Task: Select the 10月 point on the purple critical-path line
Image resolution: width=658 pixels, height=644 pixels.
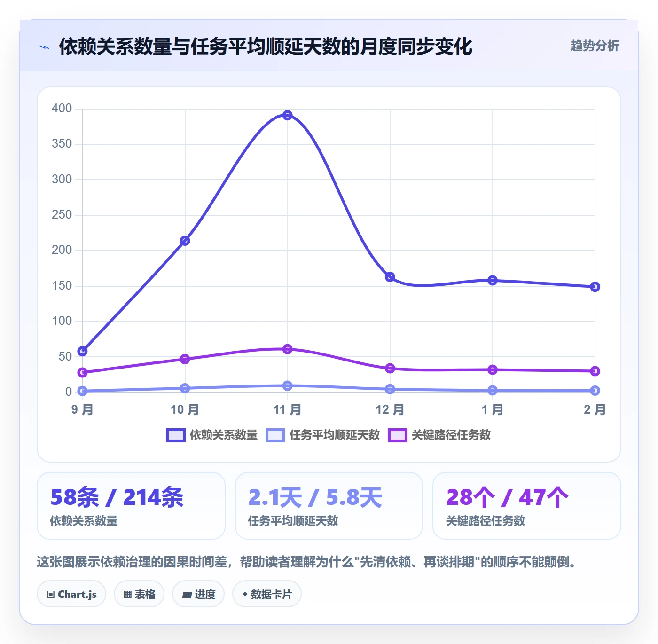Action: tap(185, 359)
